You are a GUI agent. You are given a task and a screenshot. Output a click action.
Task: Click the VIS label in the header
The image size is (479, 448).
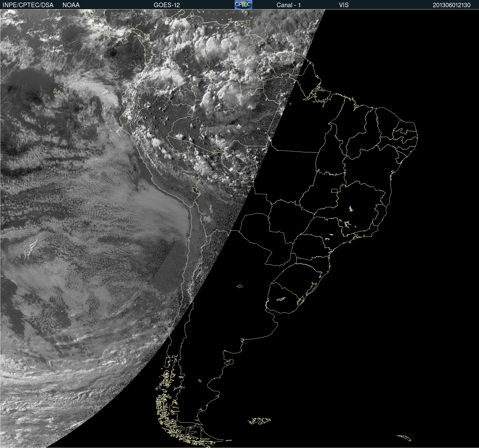344,5
